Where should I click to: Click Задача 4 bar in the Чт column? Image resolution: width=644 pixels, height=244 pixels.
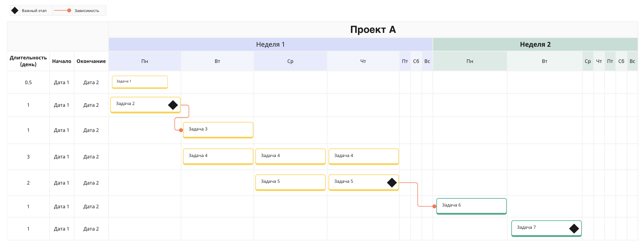coord(364,157)
